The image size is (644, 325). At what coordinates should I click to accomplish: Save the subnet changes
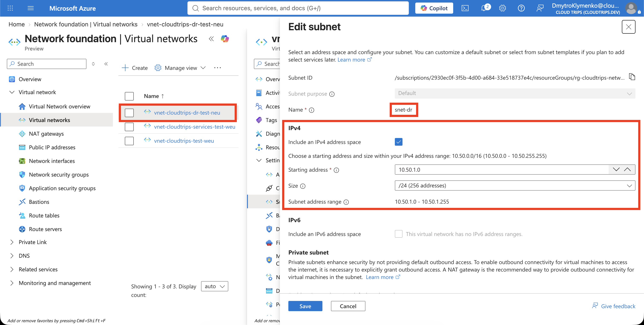pyautogui.click(x=305, y=306)
